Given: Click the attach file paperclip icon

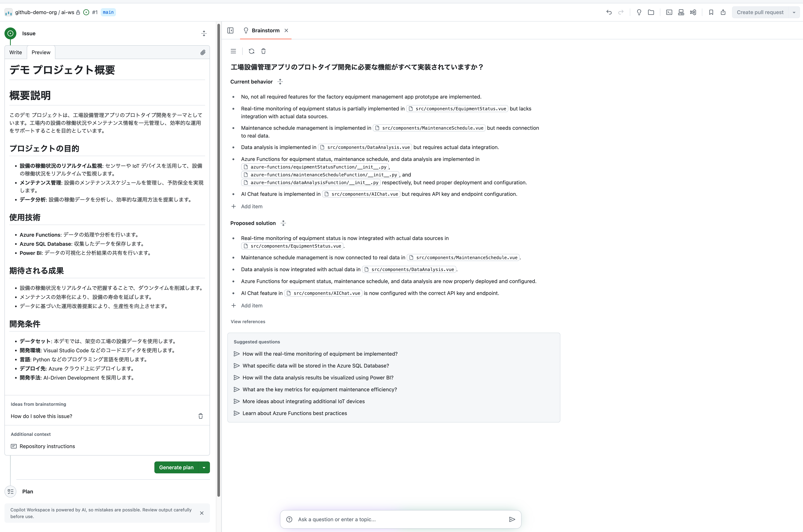Looking at the screenshot, I should tap(203, 52).
